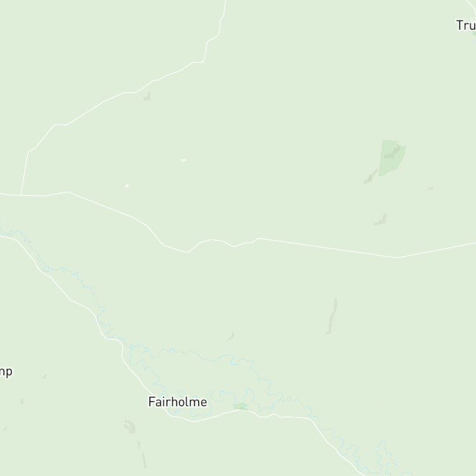This screenshot has width=476, height=476.
Task: Click the road junction where the north road meets the east-west road
Action: tap(21, 195)
